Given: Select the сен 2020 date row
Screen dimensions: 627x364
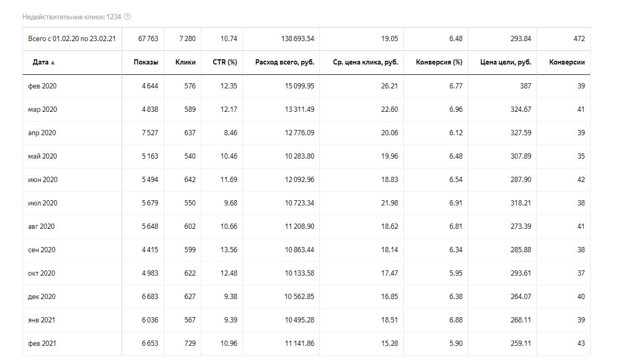Looking at the screenshot, I should [42, 250].
